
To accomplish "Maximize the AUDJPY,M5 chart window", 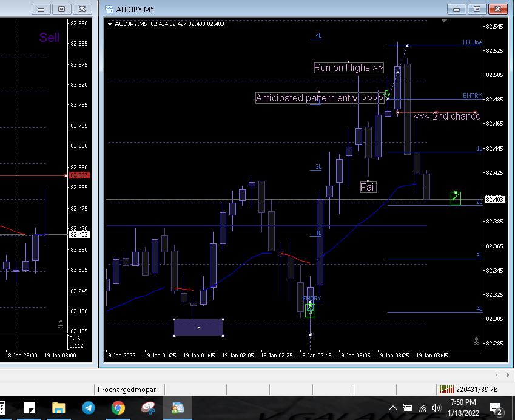I will [477, 9].
